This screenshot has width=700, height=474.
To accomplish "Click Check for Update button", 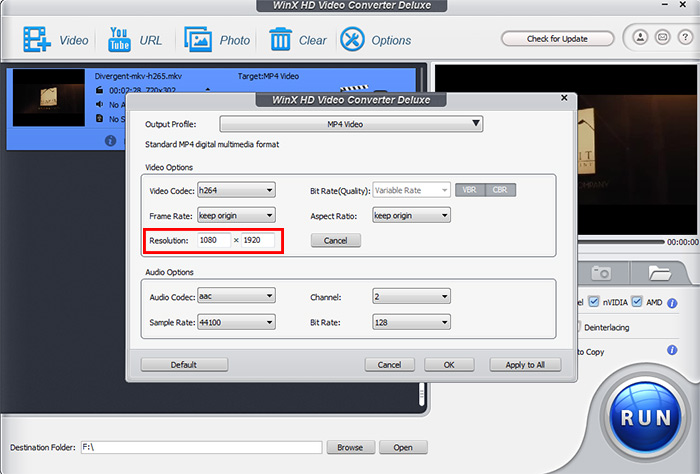I will (557, 39).
